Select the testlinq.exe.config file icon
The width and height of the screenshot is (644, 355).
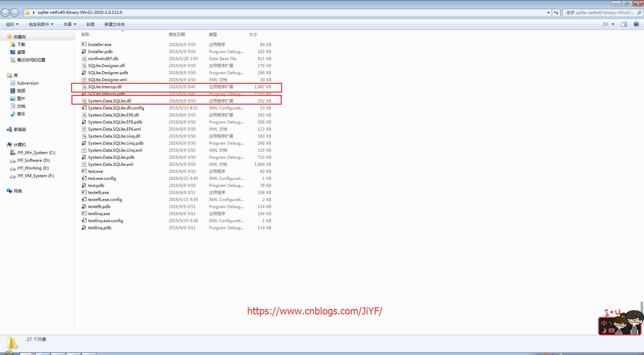coord(84,220)
